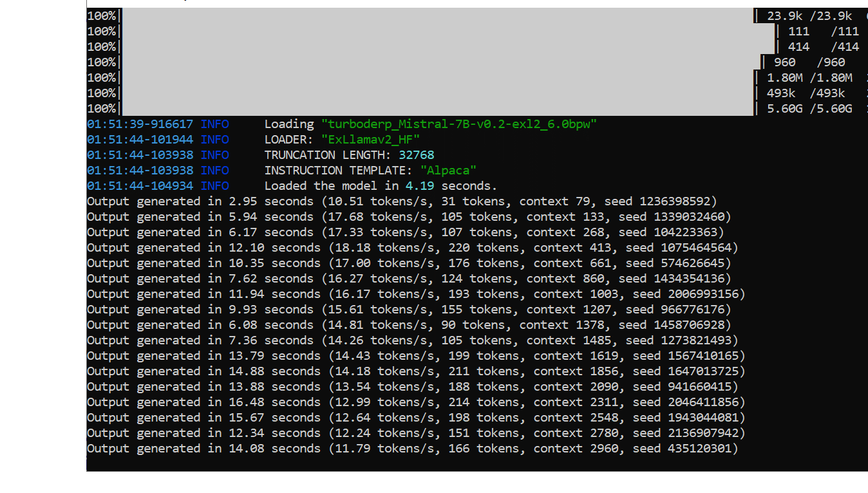The image size is (868, 493).
Task: Click the timestamp 01:51:44-101944
Action: pyautogui.click(x=140, y=140)
